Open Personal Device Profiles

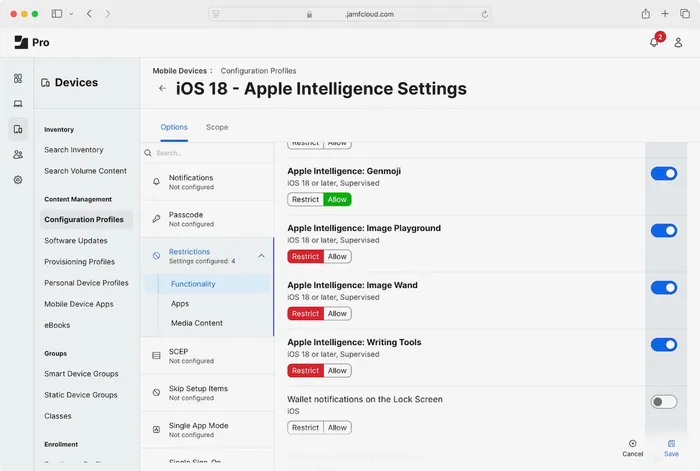(x=86, y=283)
